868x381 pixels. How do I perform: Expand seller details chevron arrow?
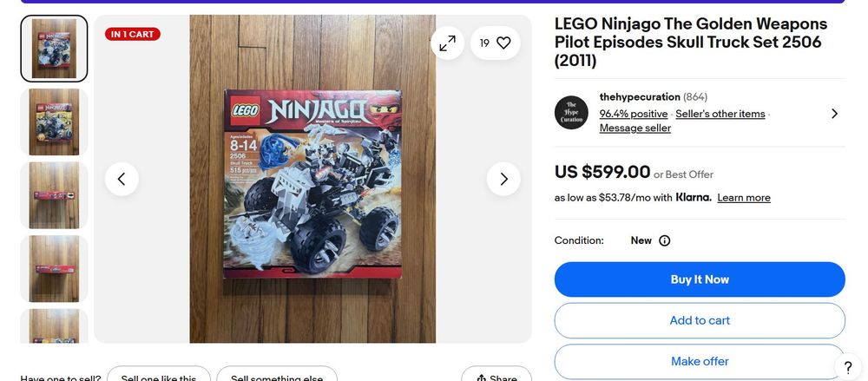pos(834,114)
